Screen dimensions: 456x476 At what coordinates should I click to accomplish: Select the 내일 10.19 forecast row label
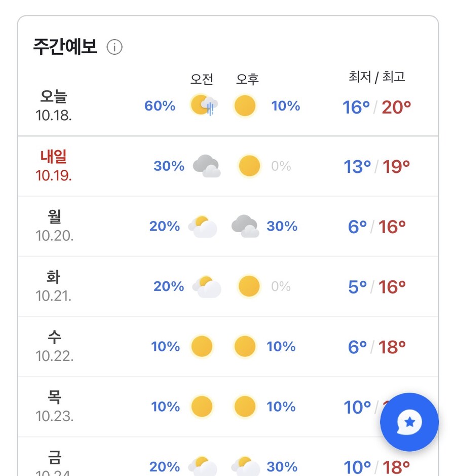coord(54,166)
